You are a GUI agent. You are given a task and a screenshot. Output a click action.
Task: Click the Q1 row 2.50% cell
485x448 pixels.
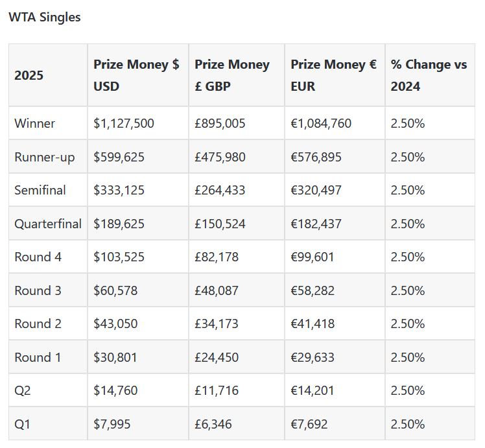[x=408, y=424]
